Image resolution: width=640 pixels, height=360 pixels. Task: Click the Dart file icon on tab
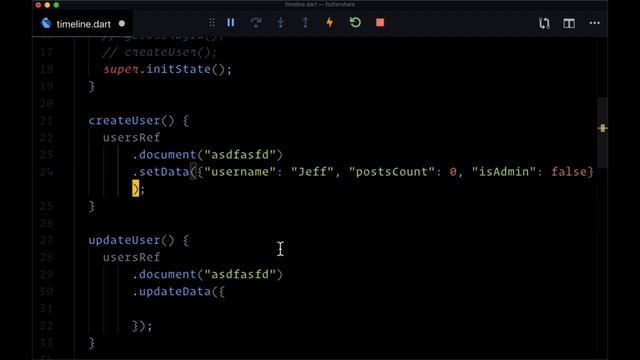[x=46, y=24]
